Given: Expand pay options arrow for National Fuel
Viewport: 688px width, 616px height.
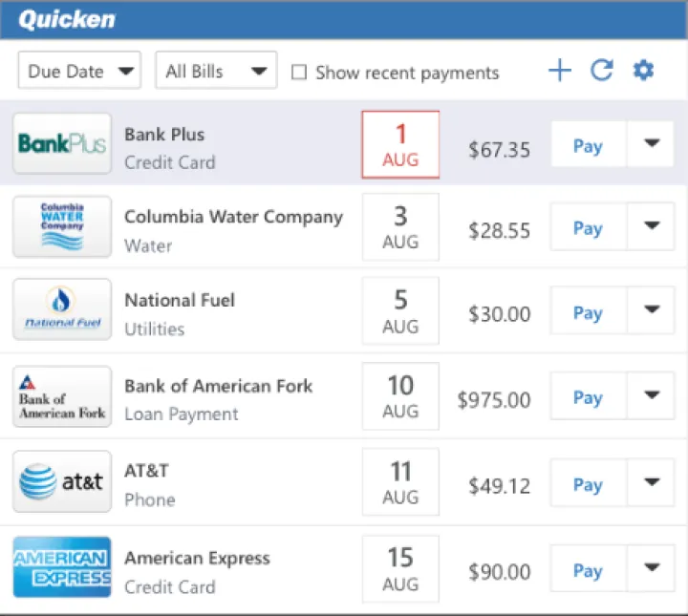Looking at the screenshot, I should 652,311.
